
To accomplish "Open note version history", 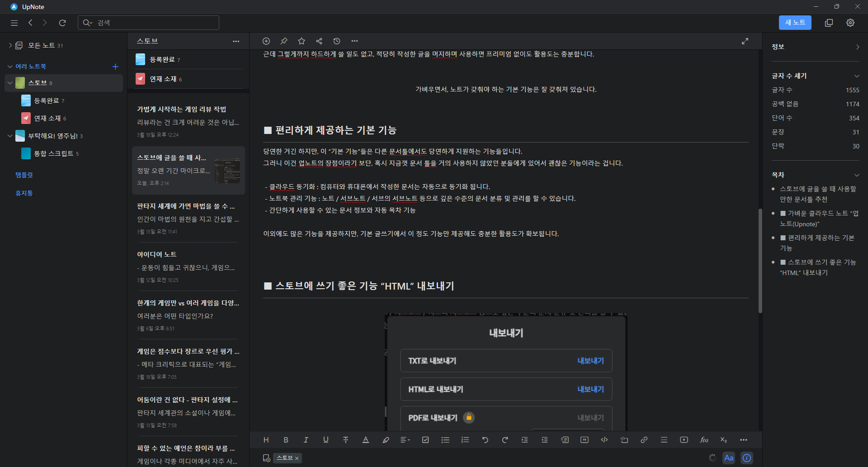I will click(337, 41).
